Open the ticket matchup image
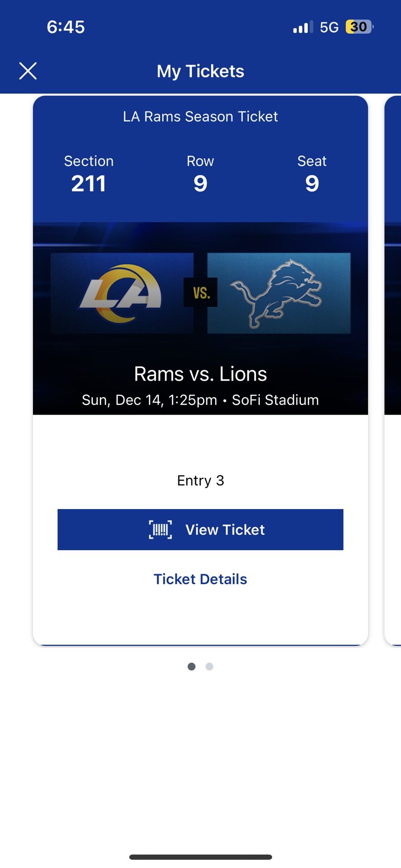The image size is (401, 868). [x=200, y=316]
